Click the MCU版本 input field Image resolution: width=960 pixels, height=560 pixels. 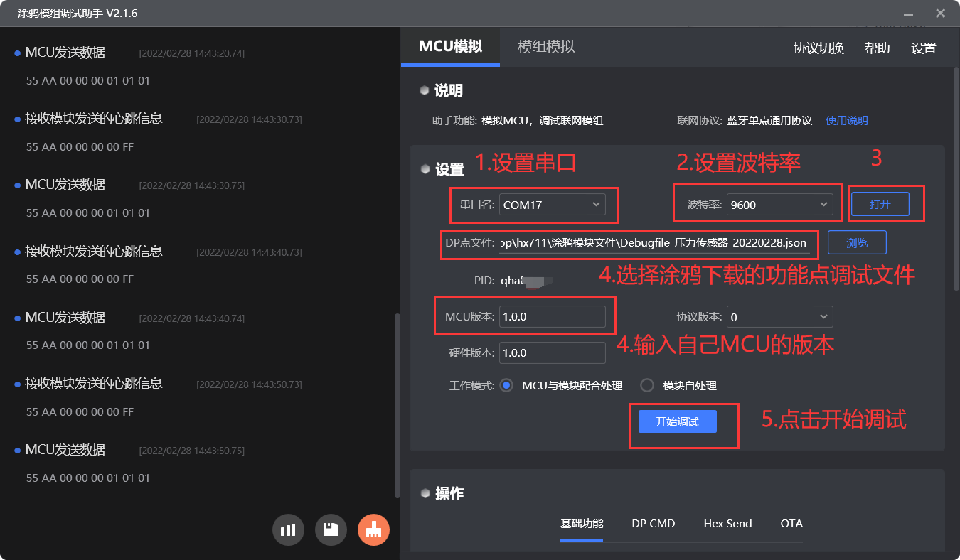tap(553, 317)
